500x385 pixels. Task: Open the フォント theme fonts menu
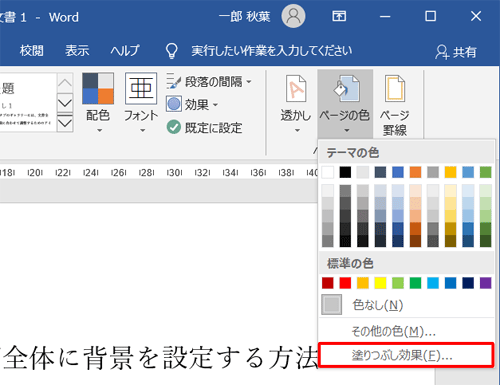click(x=141, y=103)
